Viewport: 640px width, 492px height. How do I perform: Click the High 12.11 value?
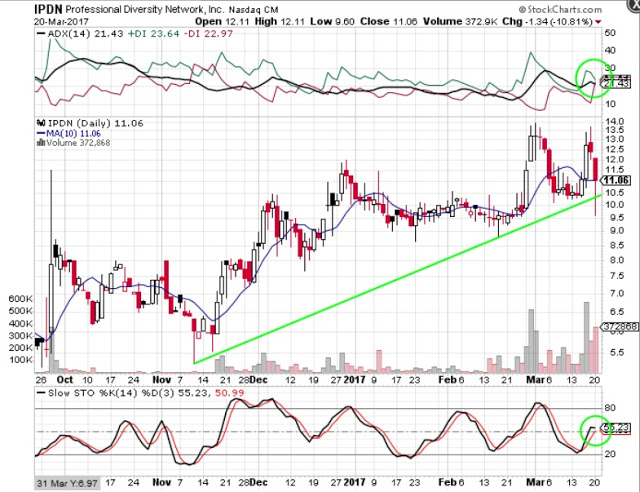[280, 22]
